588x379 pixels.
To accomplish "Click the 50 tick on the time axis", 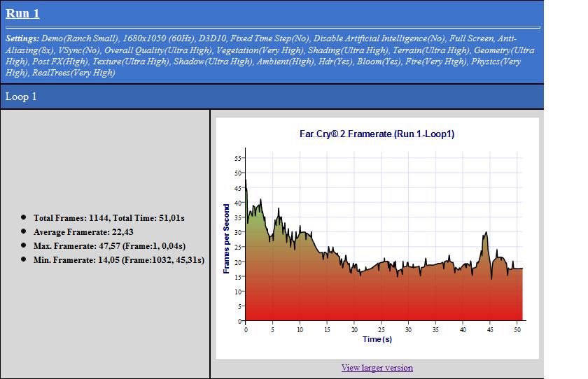I will (x=517, y=329).
